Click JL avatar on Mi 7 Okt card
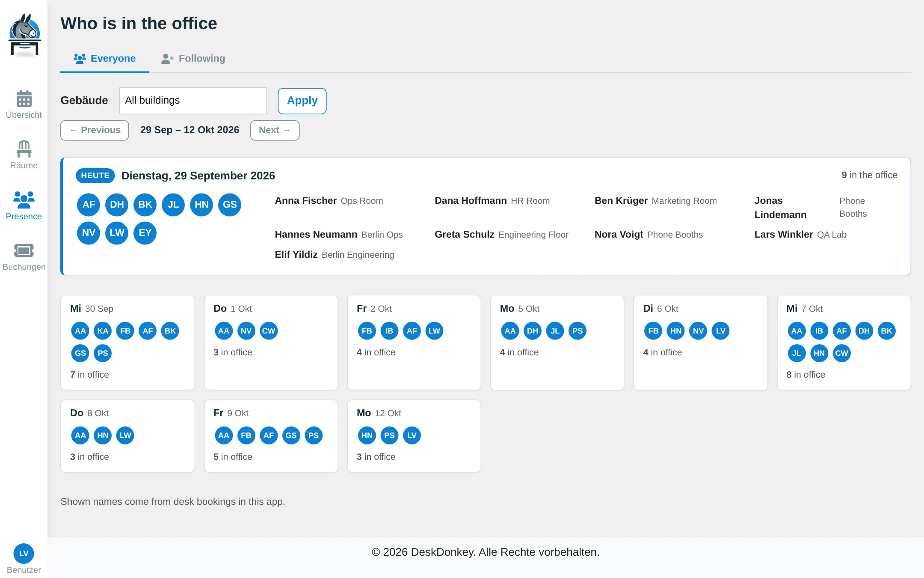 point(797,353)
